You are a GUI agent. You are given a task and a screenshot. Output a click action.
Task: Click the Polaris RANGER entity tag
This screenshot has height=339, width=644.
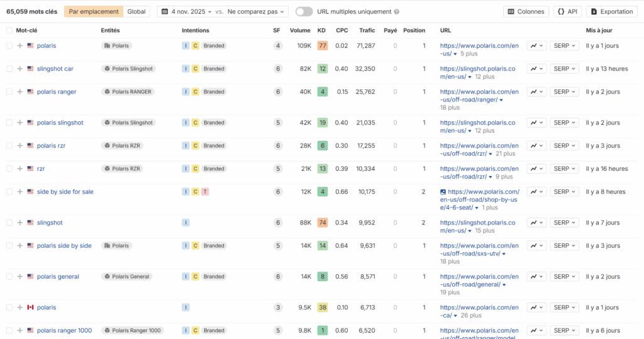point(128,92)
